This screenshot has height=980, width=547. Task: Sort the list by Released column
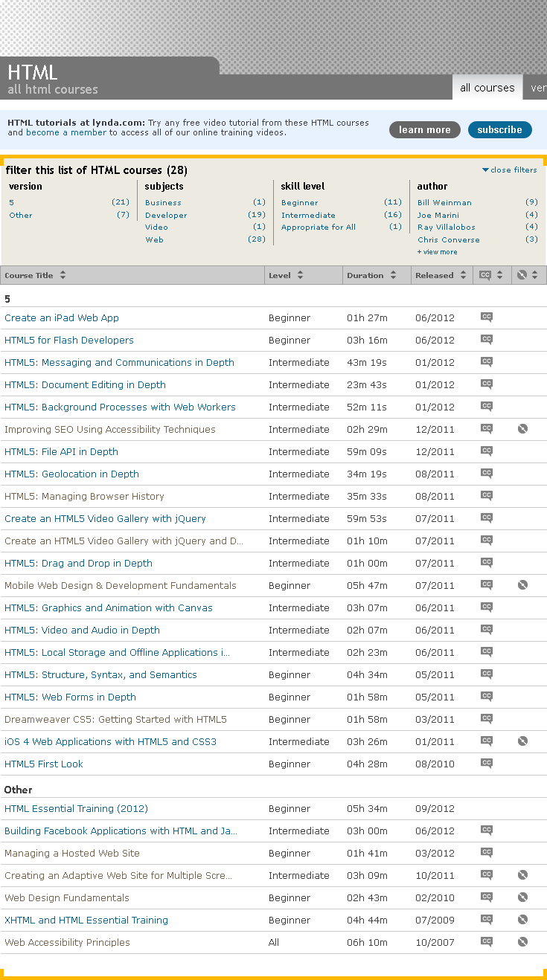(x=463, y=275)
